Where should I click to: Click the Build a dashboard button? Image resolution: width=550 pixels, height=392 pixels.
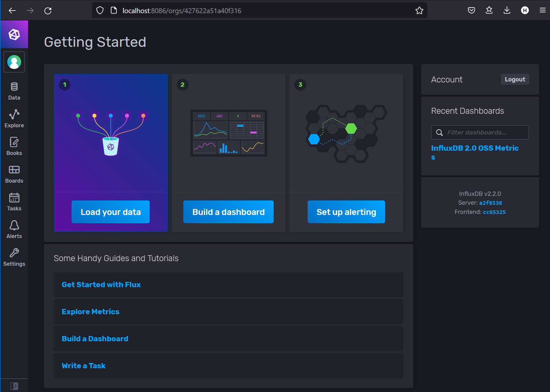coord(228,212)
